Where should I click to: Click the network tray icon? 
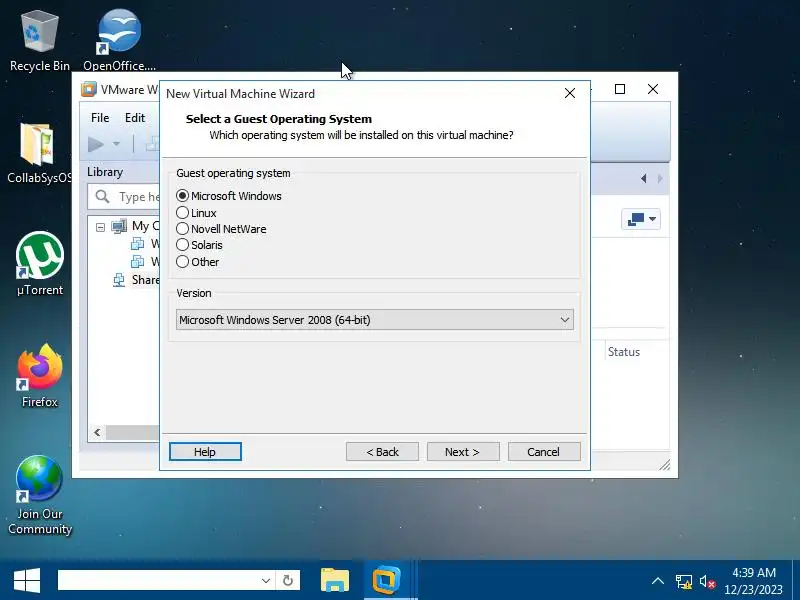tap(684, 581)
